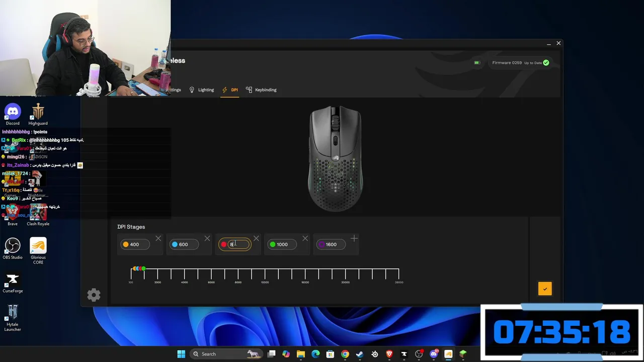Click the orange marker on DPI slider
This screenshot has height=362, width=644.
pyautogui.click(x=134, y=269)
